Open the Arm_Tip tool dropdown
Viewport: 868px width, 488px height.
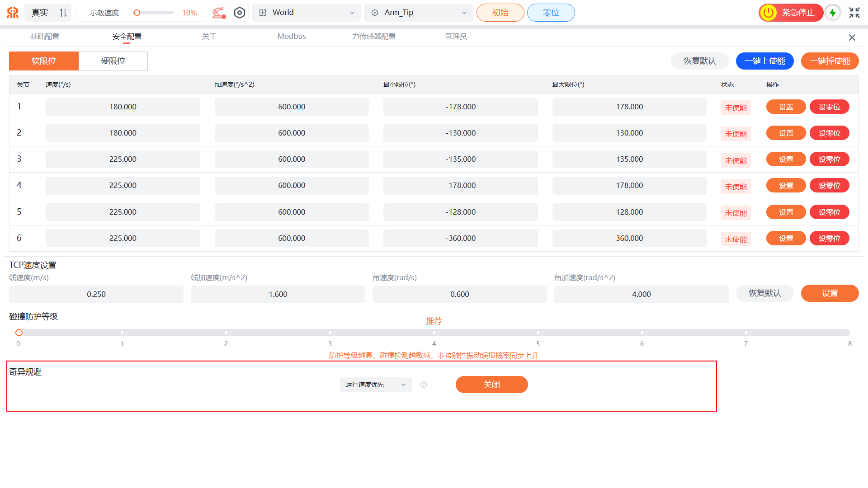pyautogui.click(x=419, y=13)
